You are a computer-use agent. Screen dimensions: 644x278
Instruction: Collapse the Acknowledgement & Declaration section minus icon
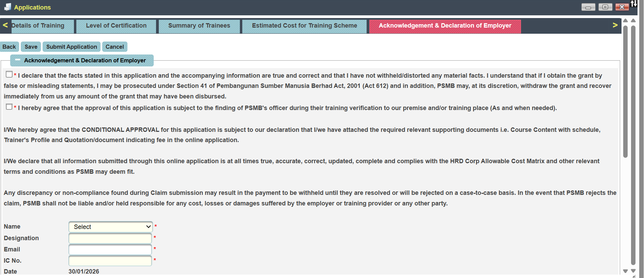click(x=18, y=60)
